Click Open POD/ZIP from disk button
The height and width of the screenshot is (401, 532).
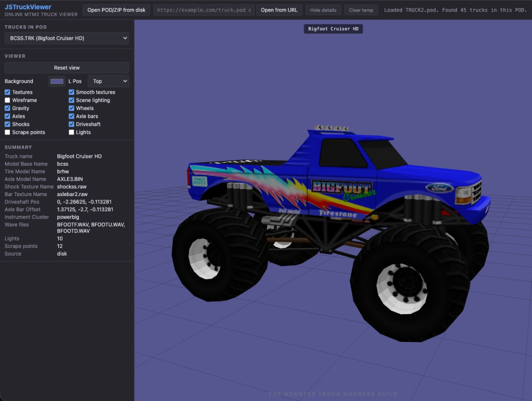[x=117, y=10]
